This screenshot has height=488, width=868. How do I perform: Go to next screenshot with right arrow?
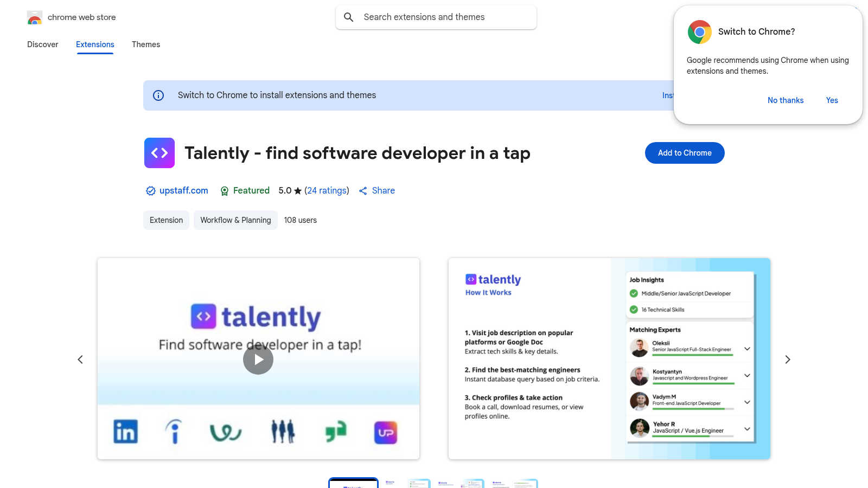(x=788, y=359)
